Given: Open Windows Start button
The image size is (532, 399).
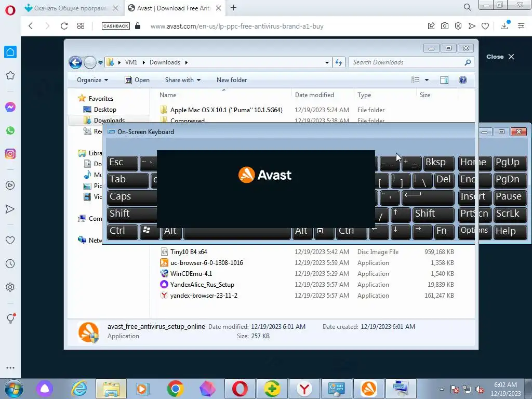Looking at the screenshot, I should [x=14, y=389].
